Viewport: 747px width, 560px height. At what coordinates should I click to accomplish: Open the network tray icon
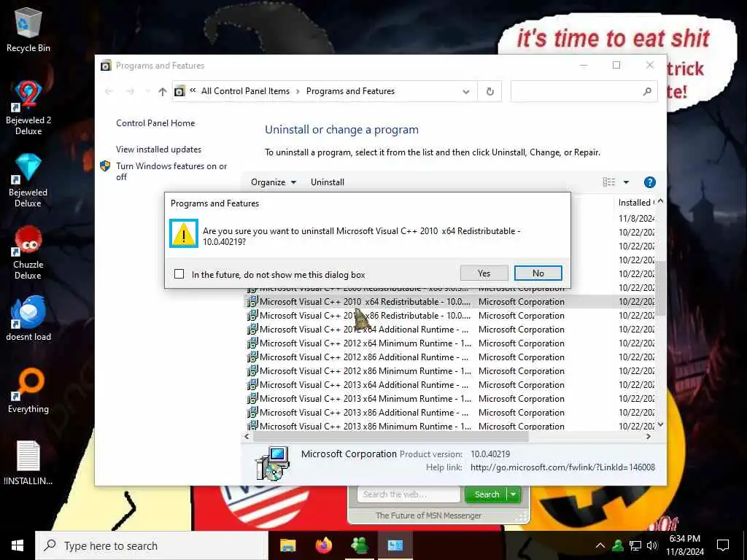635,545
